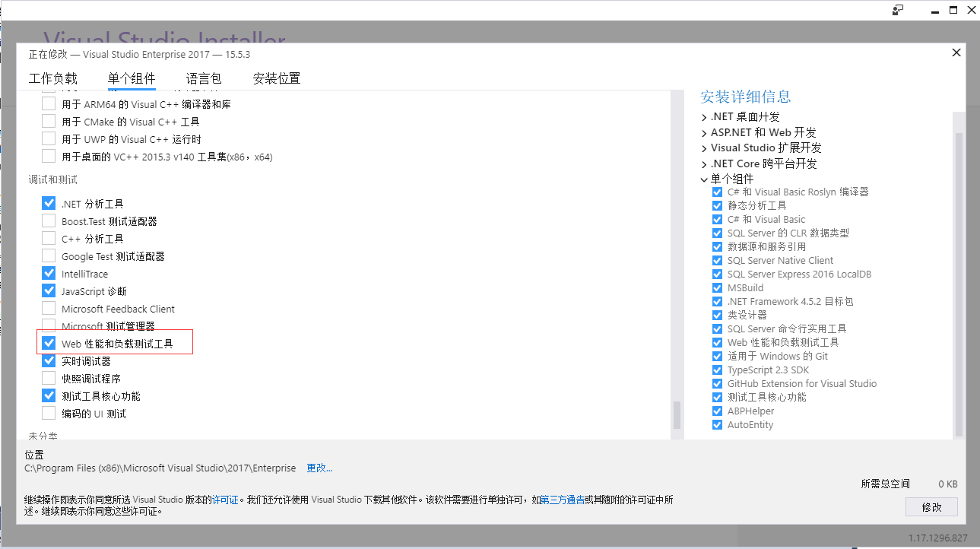Check 用于 ARM64 的 Visual C++ 编译器和库

pos(49,104)
